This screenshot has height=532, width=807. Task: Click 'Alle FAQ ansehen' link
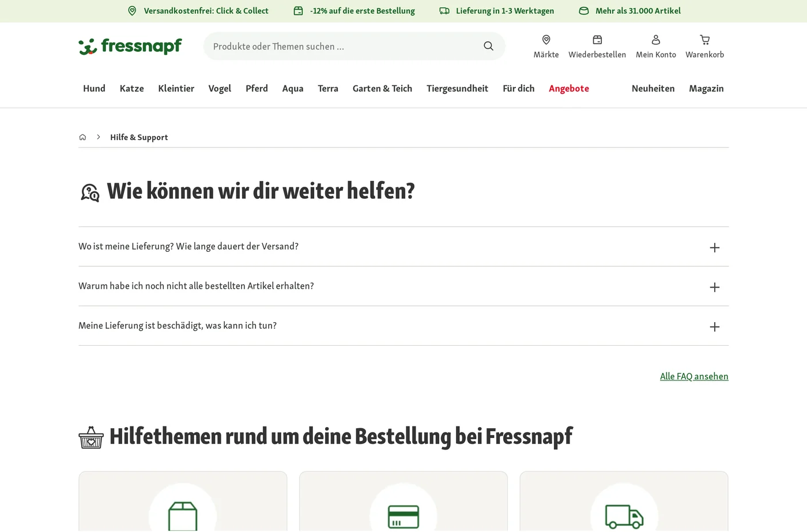tap(694, 376)
